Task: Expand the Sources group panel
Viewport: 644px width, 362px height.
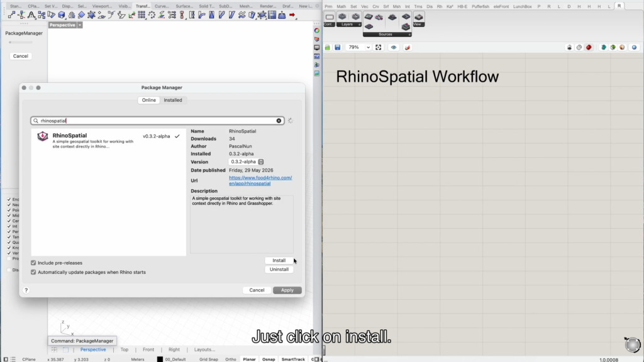Action: tap(409, 35)
